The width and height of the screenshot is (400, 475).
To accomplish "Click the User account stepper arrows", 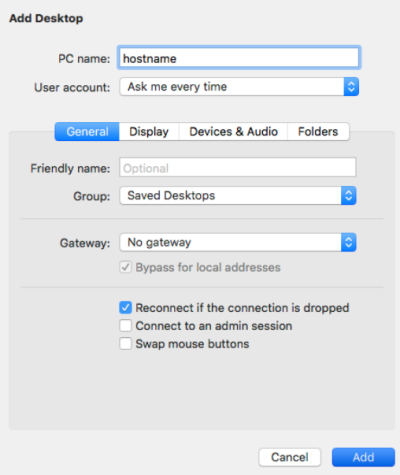I will point(351,87).
